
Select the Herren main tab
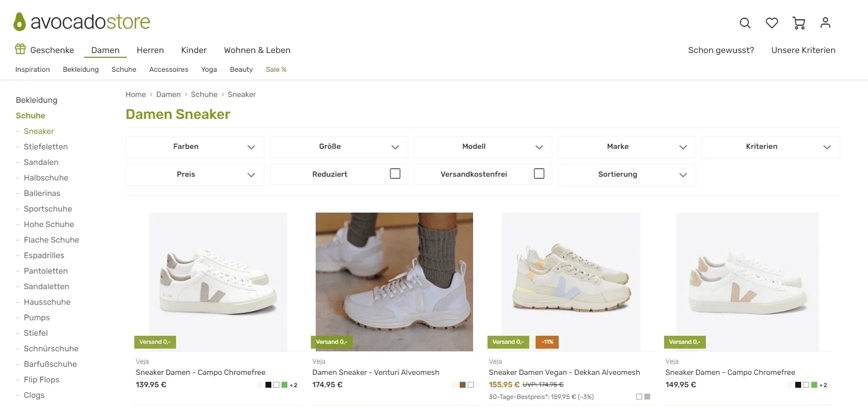point(150,50)
